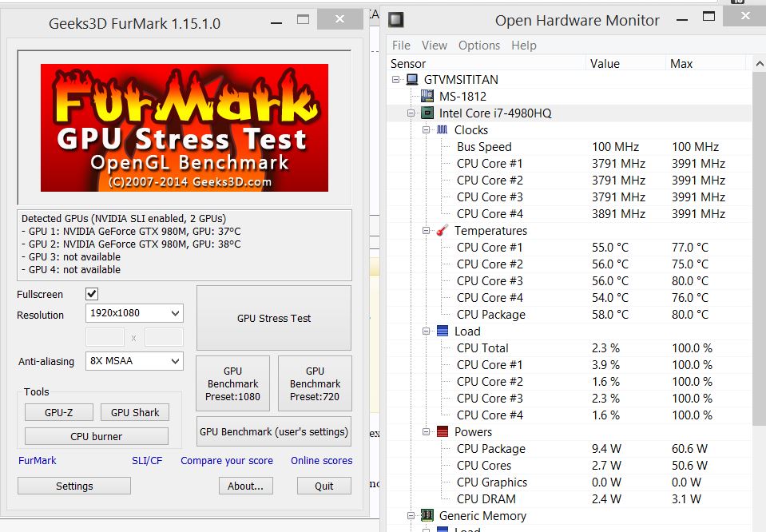Click the "GPU 3: not available" line

click(71, 256)
